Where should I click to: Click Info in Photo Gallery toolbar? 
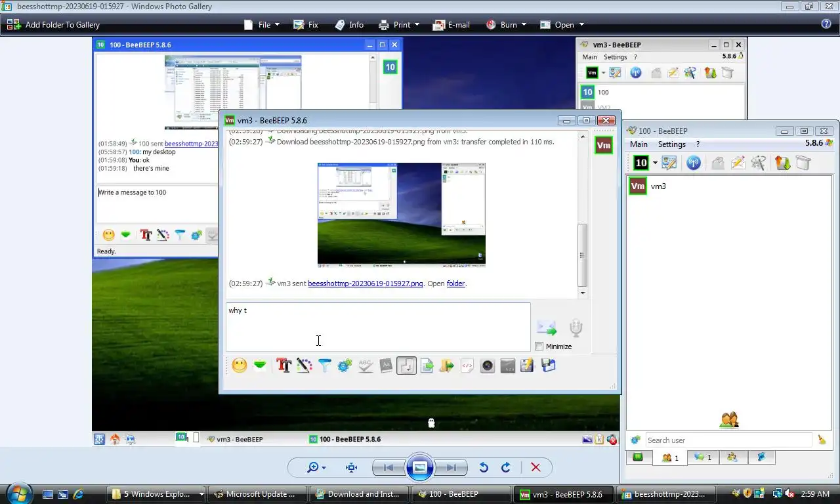tap(348, 25)
